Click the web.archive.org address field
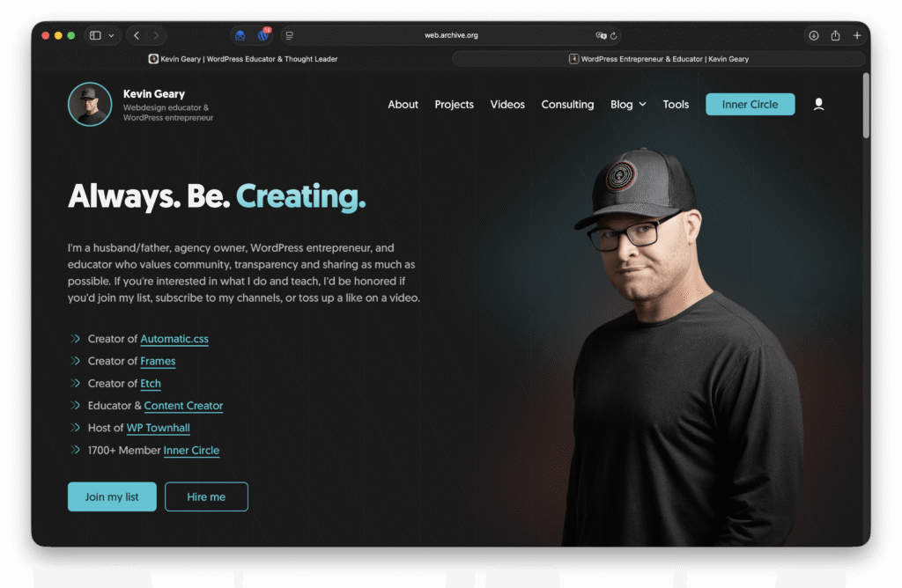The height and width of the screenshot is (588, 902). click(451, 35)
